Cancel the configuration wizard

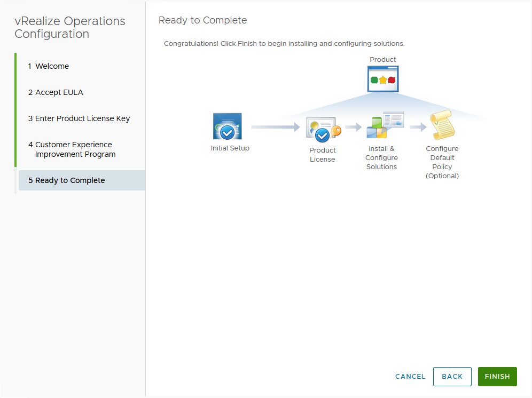(x=410, y=376)
